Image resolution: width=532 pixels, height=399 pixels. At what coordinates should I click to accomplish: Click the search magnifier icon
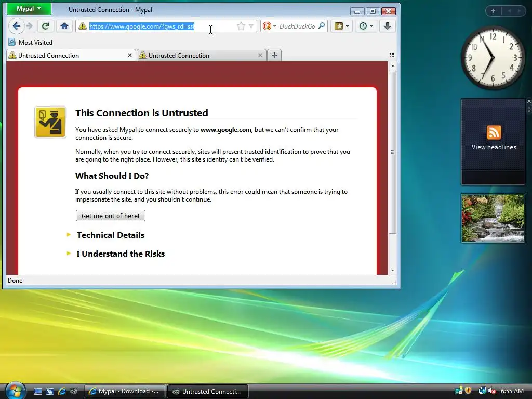pos(321,26)
